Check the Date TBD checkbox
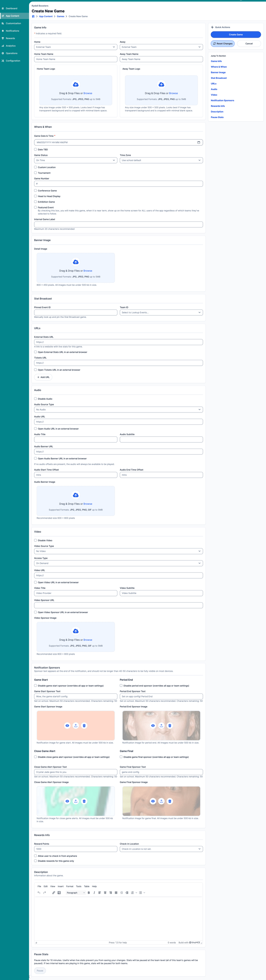 click(35, 149)
